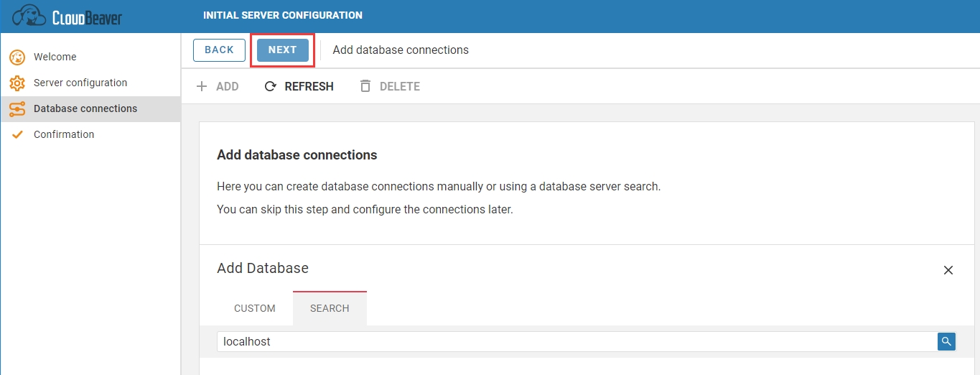Click the Welcome icon in the sidebar

pyautogui.click(x=17, y=57)
